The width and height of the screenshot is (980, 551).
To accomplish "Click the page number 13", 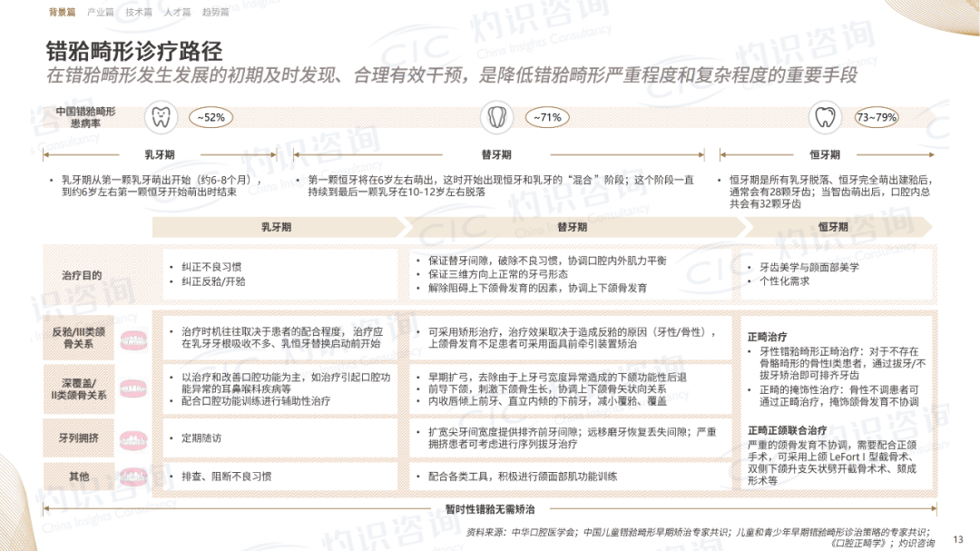I will [958, 539].
